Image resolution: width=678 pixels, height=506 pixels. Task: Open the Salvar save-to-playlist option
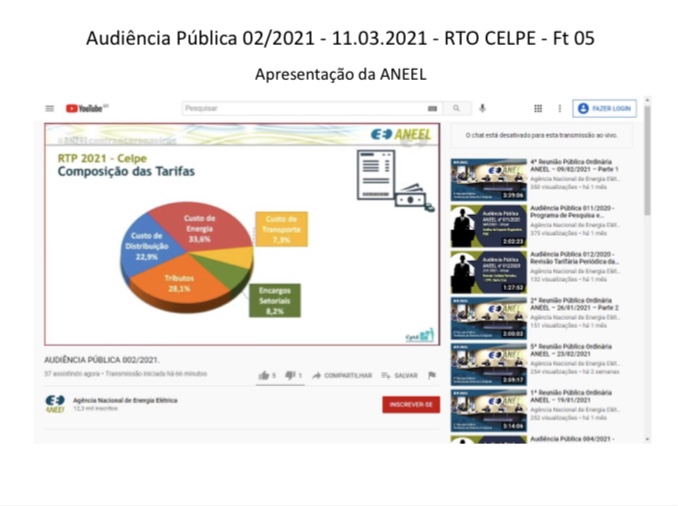coord(400,376)
